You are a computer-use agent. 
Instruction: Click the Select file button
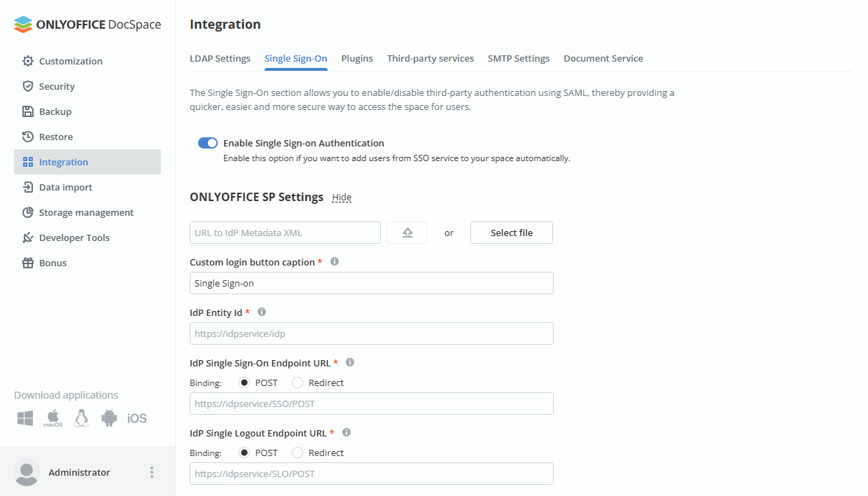(x=511, y=232)
